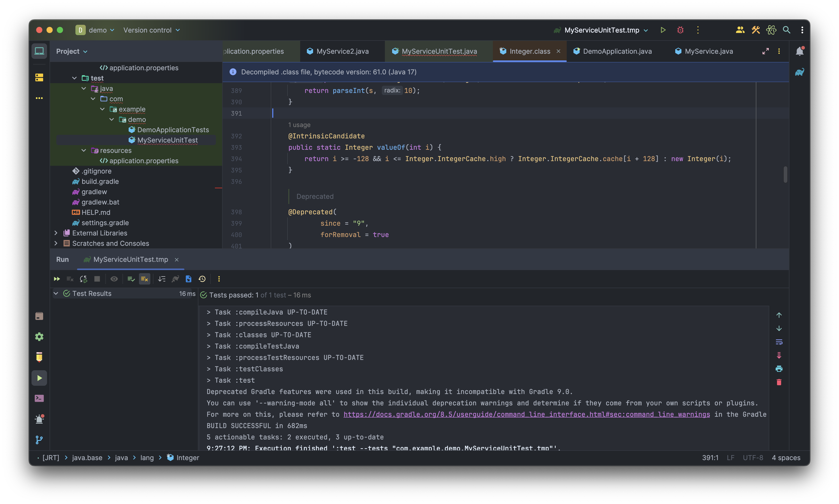The height and width of the screenshot is (504, 839).
Task: Open the Project tool window icon
Action: (x=40, y=51)
